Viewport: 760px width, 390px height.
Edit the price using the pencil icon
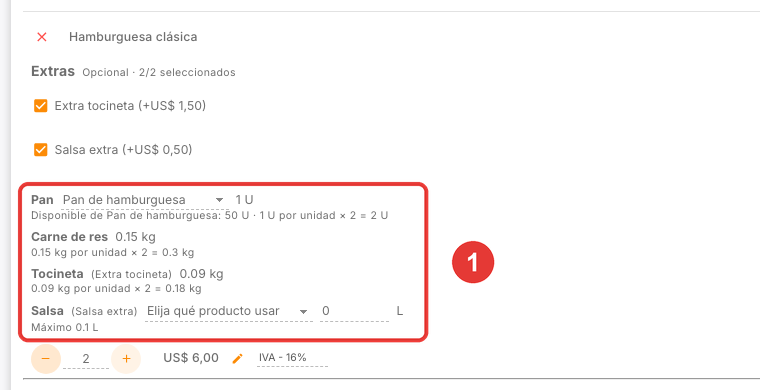[x=238, y=359]
